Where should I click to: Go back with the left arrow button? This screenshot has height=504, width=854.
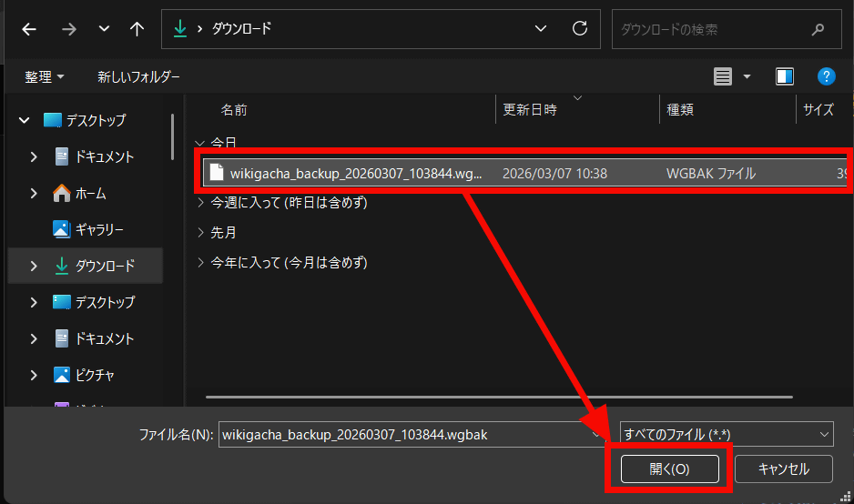click(x=29, y=29)
